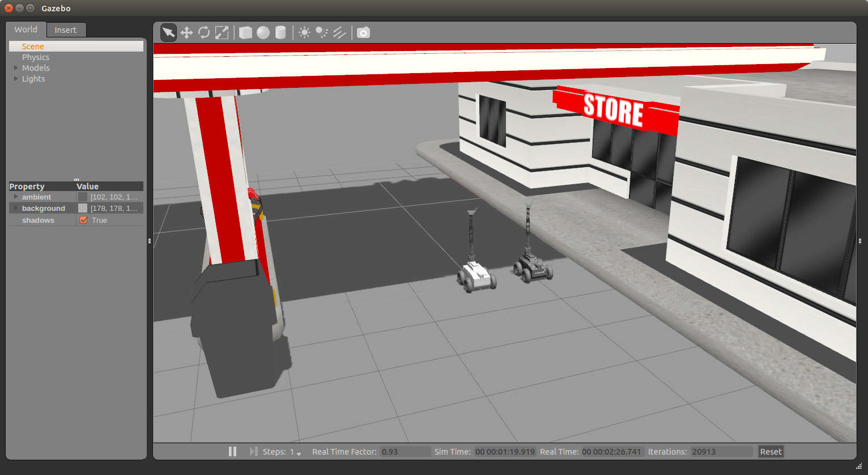The image size is (868, 475).
Task: Insert a cylinder shape
Action: (280, 33)
